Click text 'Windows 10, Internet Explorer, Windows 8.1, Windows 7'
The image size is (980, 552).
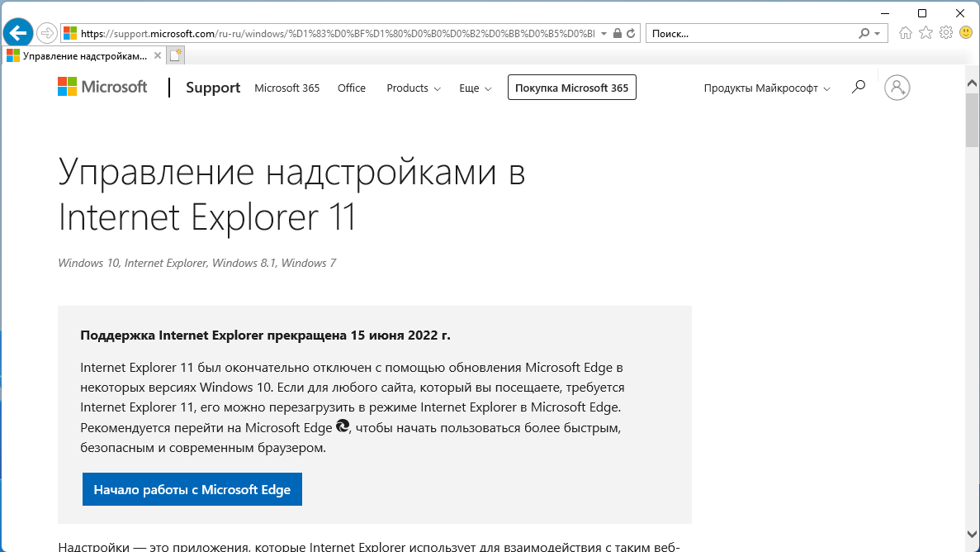coord(196,263)
